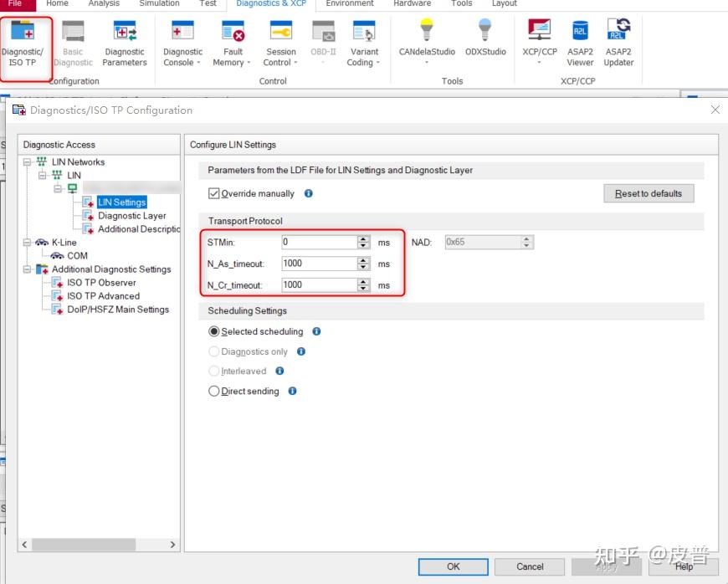Collapse the LIN Networks tree node
This screenshot has height=584, width=728.
pos(28,162)
